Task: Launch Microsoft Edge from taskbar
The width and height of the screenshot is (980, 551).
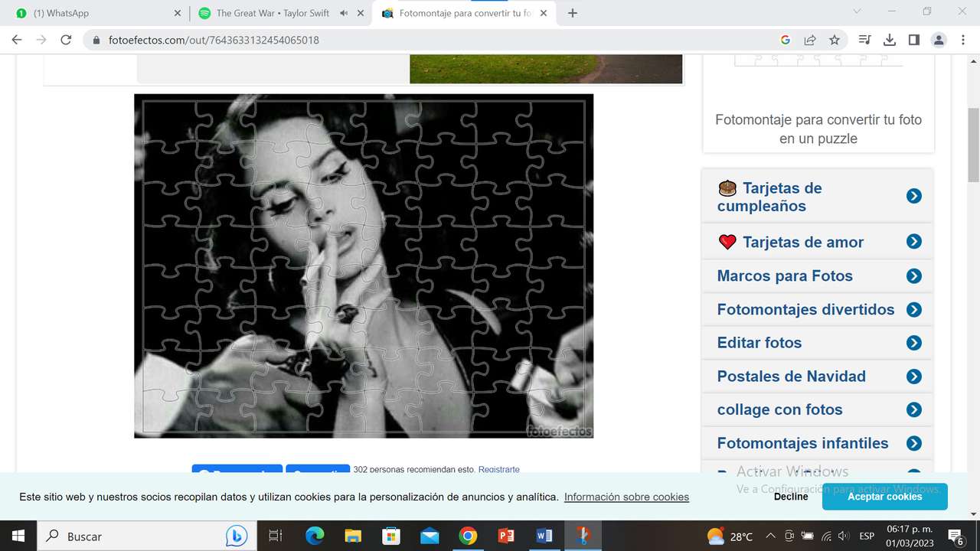Action: click(315, 536)
